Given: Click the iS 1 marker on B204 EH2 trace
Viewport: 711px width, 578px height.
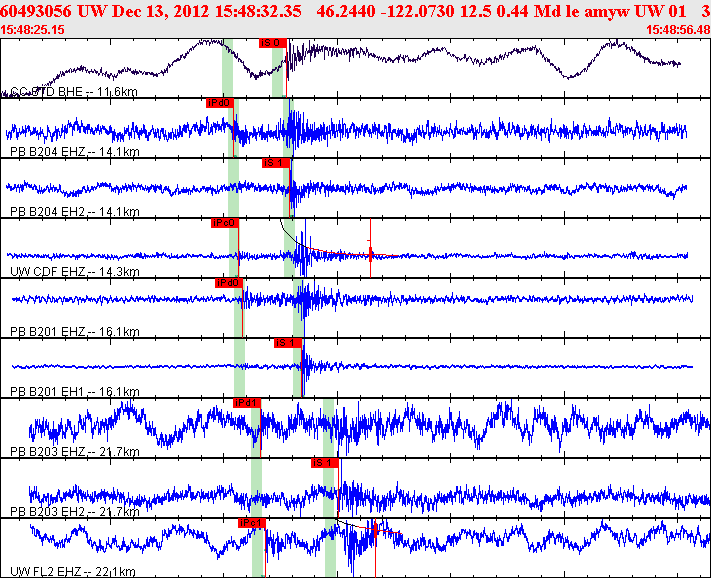Looking at the screenshot, I should 275,163.
